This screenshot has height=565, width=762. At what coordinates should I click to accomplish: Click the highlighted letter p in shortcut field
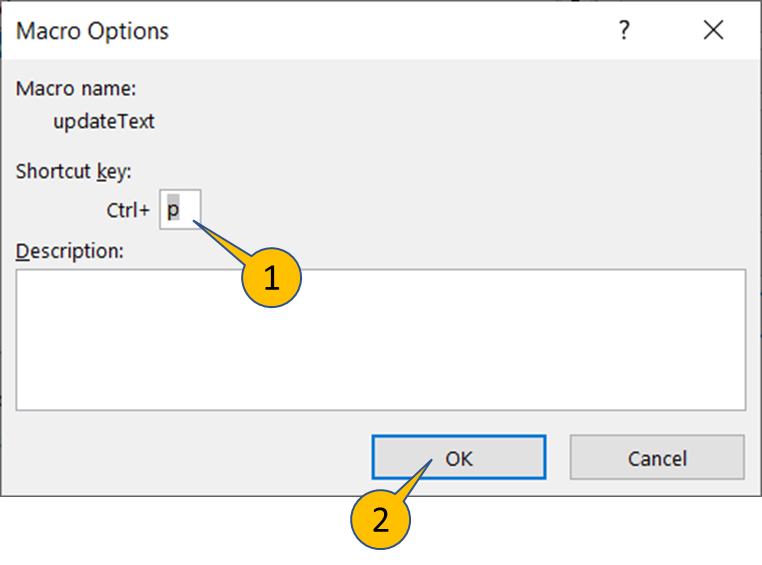173,211
